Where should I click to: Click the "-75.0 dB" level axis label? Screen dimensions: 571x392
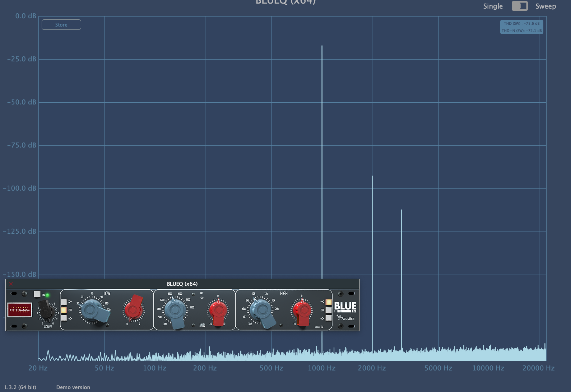[x=22, y=145]
